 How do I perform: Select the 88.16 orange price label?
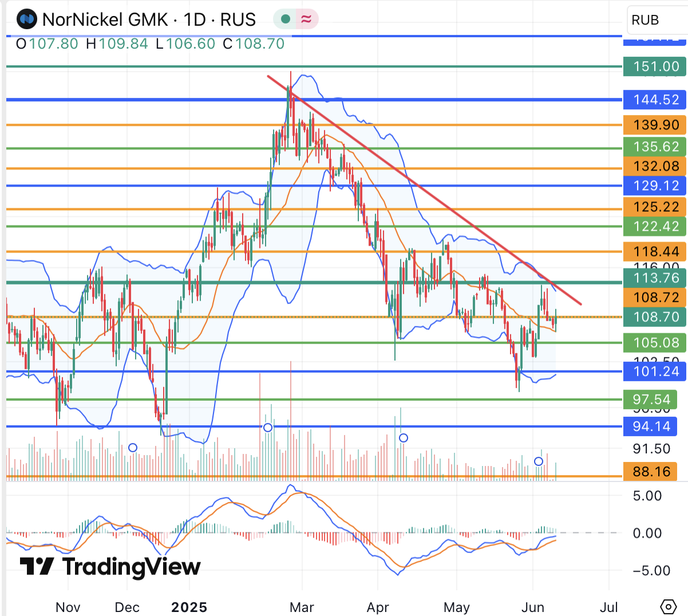pyautogui.click(x=651, y=471)
